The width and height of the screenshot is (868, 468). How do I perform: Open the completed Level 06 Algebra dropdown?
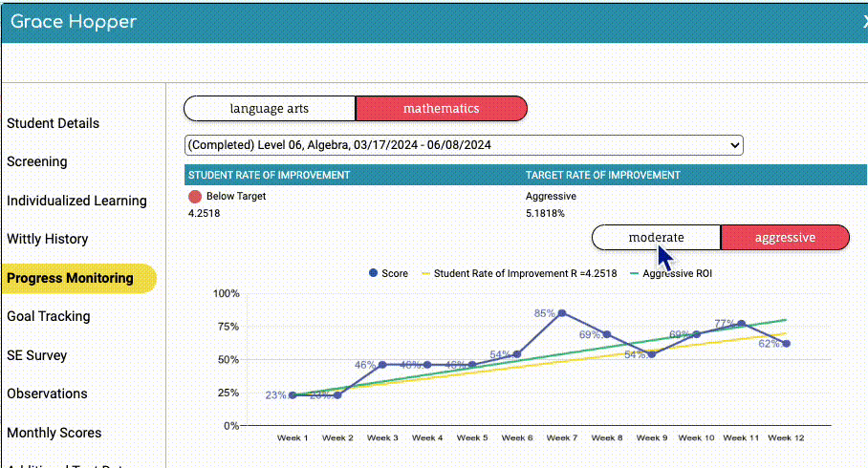click(464, 145)
